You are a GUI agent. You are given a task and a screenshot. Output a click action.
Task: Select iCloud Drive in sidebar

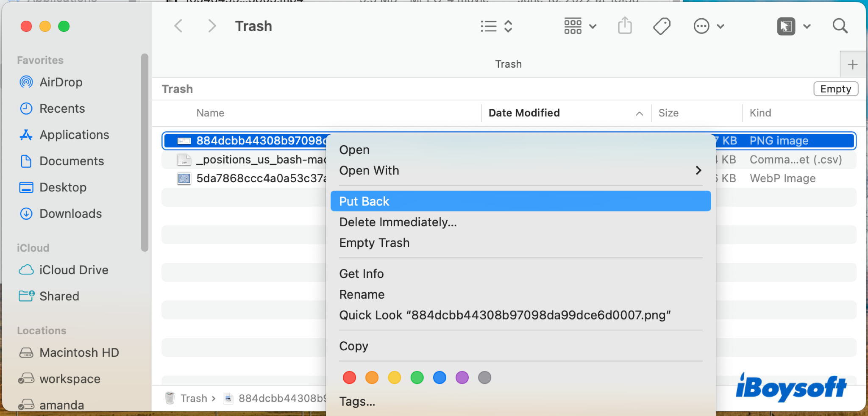click(x=73, y=270)
